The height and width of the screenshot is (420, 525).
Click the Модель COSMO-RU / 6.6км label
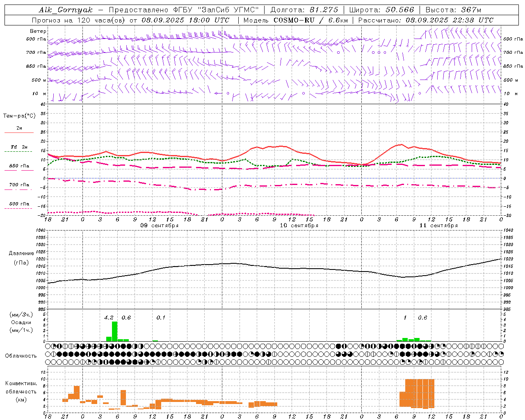point(296,20)
